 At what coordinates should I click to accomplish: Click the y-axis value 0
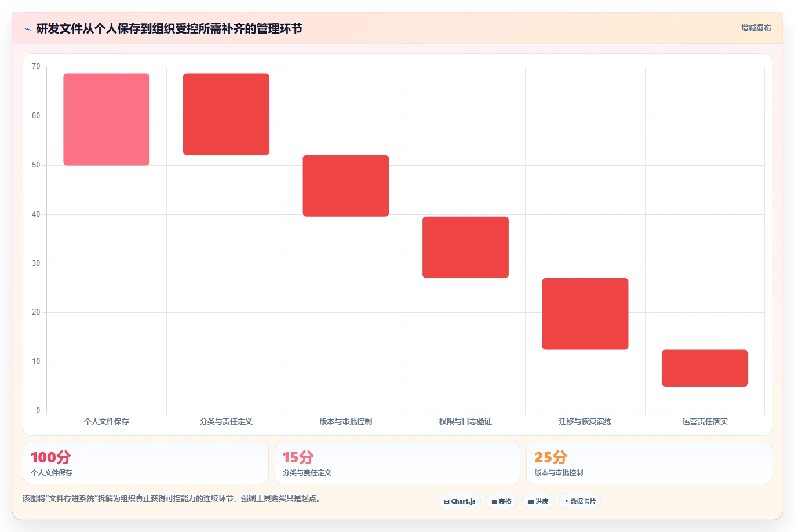coord(38,411)
